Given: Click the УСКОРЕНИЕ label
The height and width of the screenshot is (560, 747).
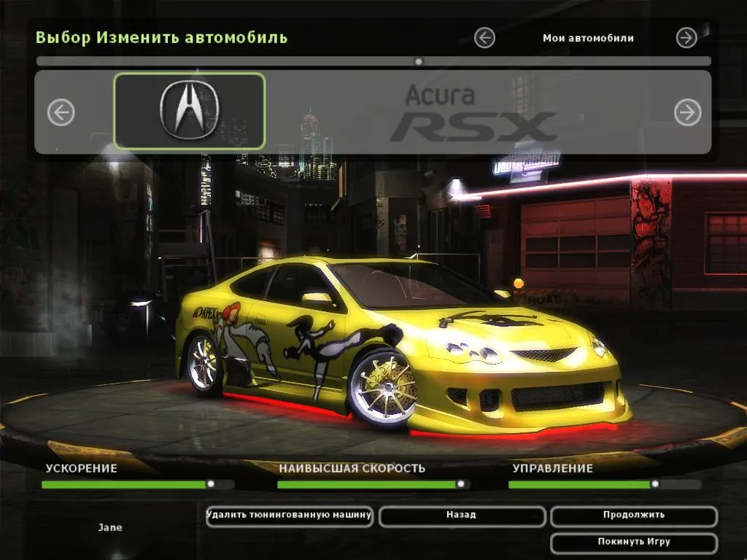Looking at the screenshot, I should click(x=82, y=468).
